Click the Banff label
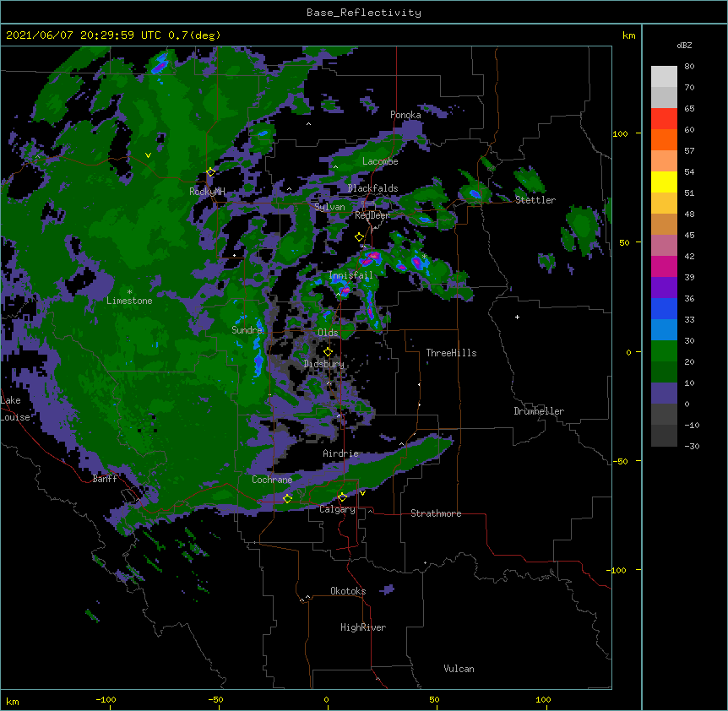The image size is (728, 711). coord(105,479)
